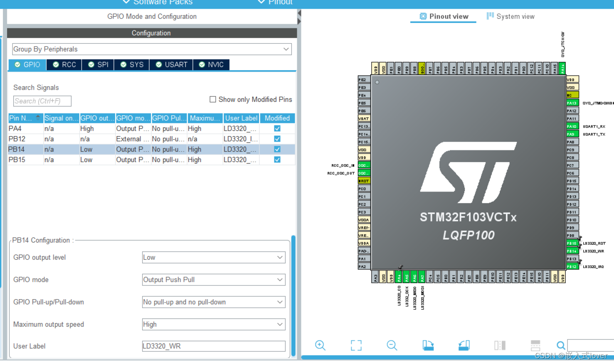Switch to the RCC tab
This screenshot has height=364, width=614.
(x=64, y=64)
